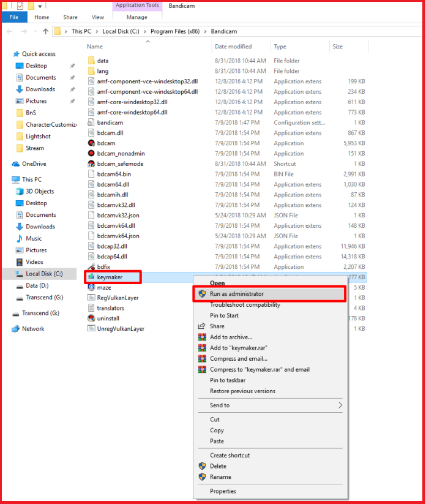
Task: Click the Back navigation arrow
Action: pos(10,31)
